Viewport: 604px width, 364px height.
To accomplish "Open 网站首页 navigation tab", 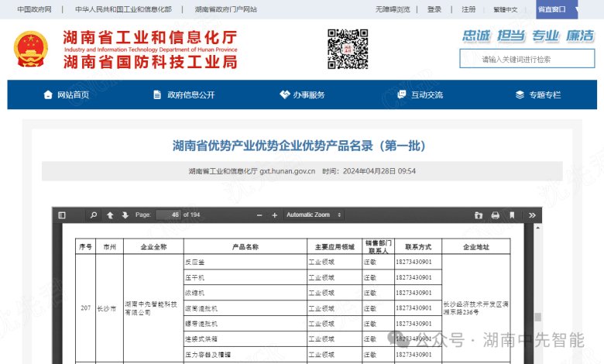I will (x=66, y=94).
